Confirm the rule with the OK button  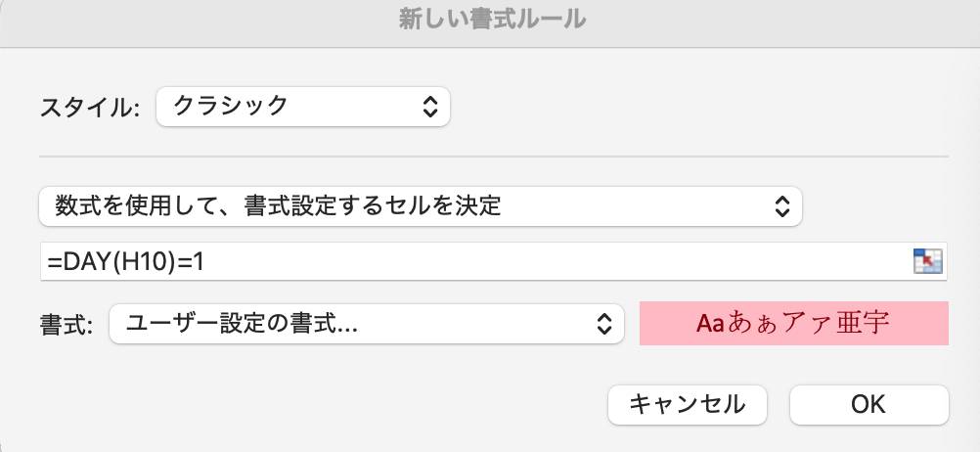click(869, 405)
